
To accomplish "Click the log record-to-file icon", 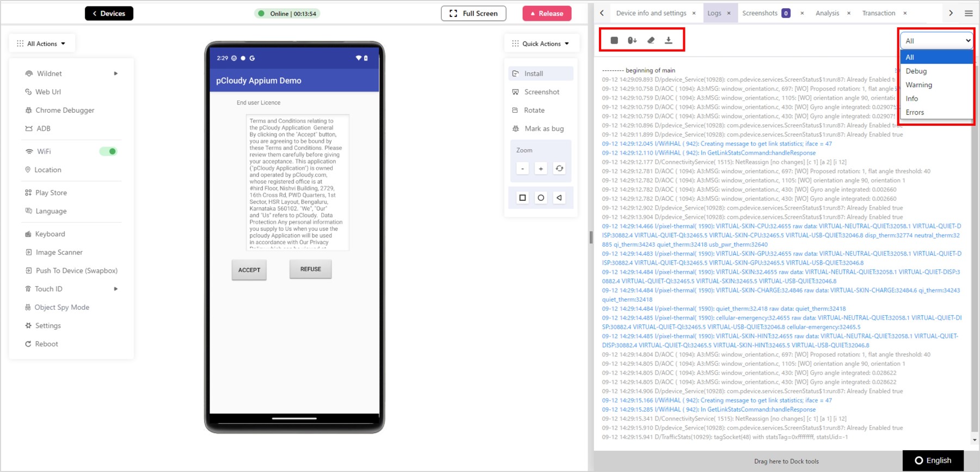I will (632, 40).
